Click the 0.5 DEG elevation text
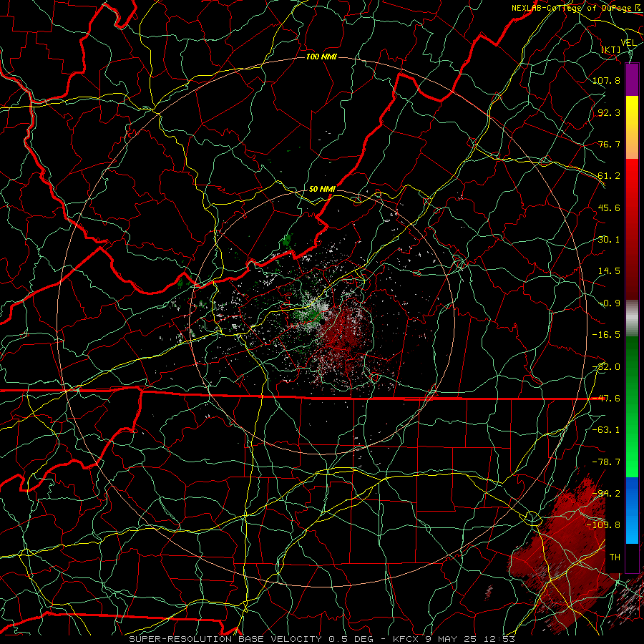 351,639
